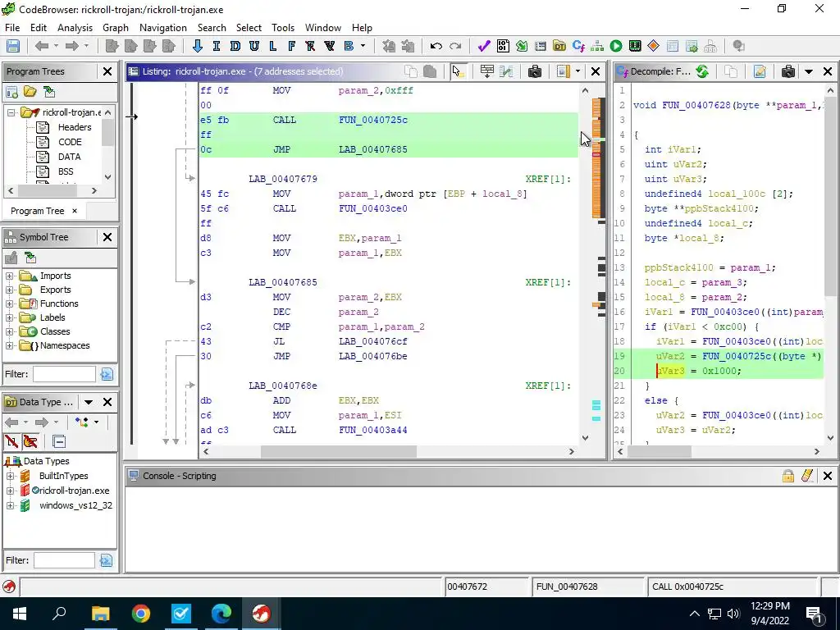840x630 pixels.
Task: Select the DATA section in Program Trees
Action: [x=69, y=157]
